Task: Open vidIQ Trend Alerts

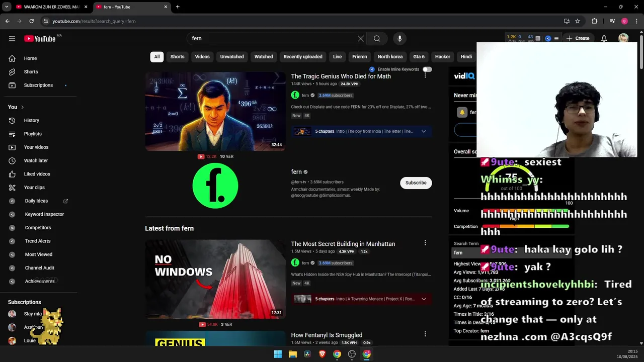Action: [39, 241]
